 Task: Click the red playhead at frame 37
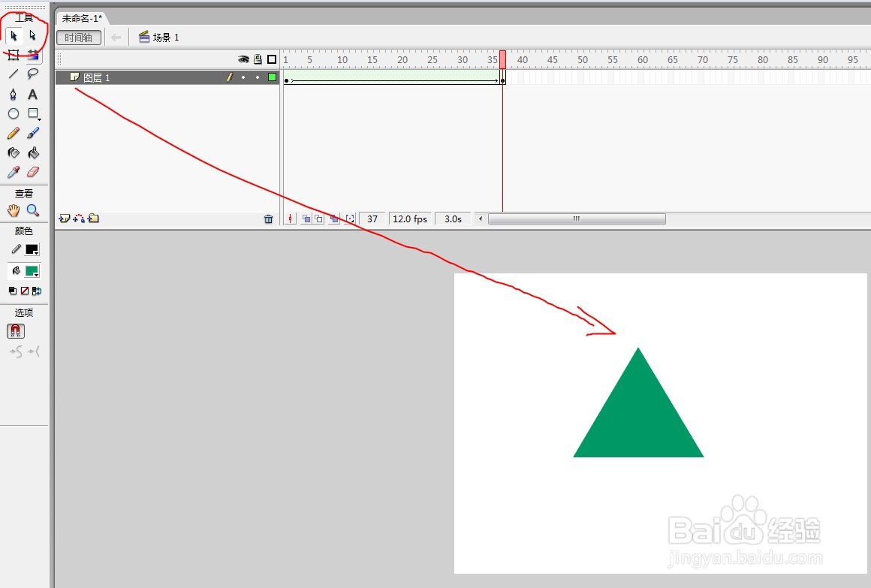point(503,59)
